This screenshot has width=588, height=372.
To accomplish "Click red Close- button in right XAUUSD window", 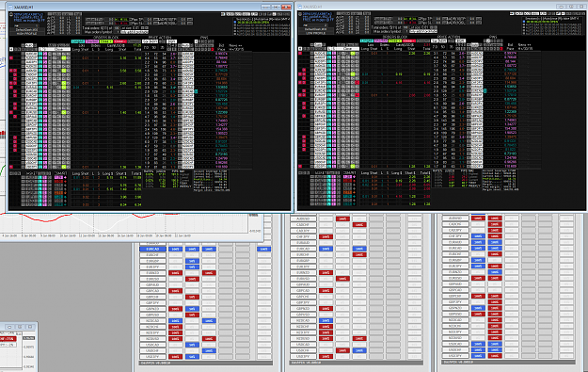I will click(408, 40).
